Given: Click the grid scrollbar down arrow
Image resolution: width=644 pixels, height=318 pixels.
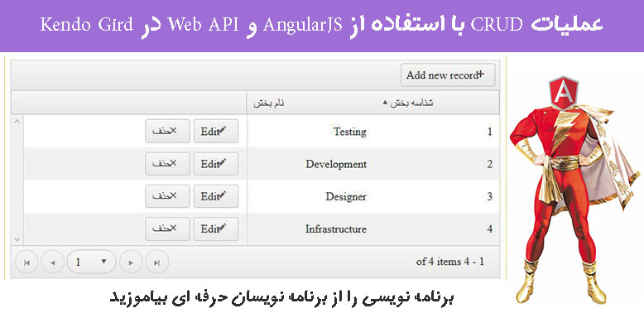Looking at the screenshot, I should click(x=17, y=238).
